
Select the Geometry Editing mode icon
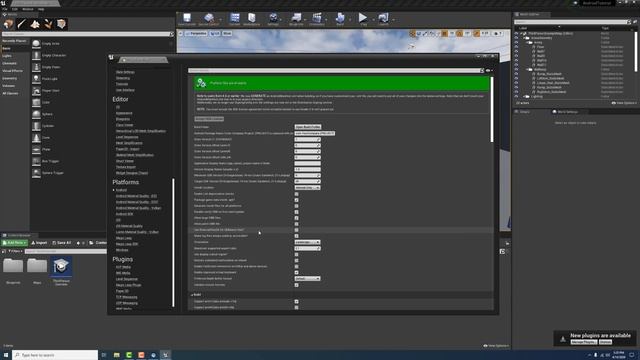[61, 24]
